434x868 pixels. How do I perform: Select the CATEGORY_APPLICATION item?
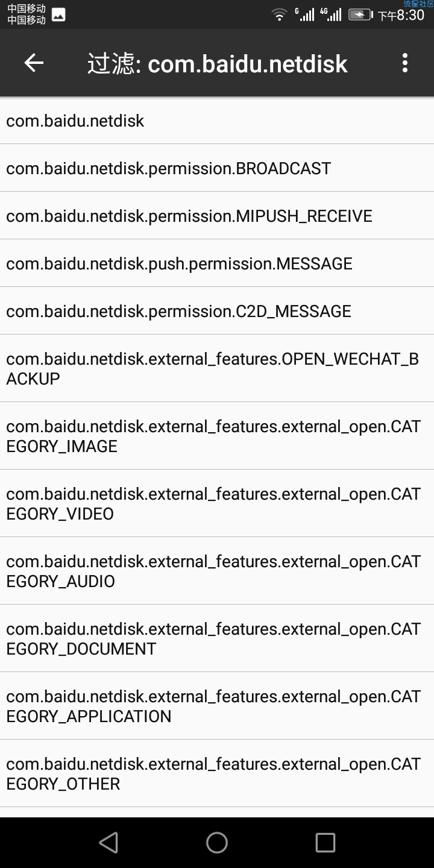tap(217, 706)
